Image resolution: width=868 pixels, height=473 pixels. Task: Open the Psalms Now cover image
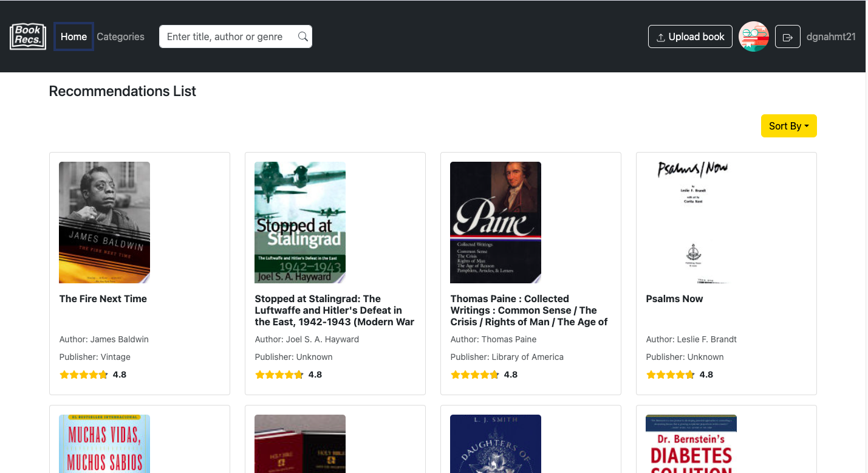(x=691, y=223)
